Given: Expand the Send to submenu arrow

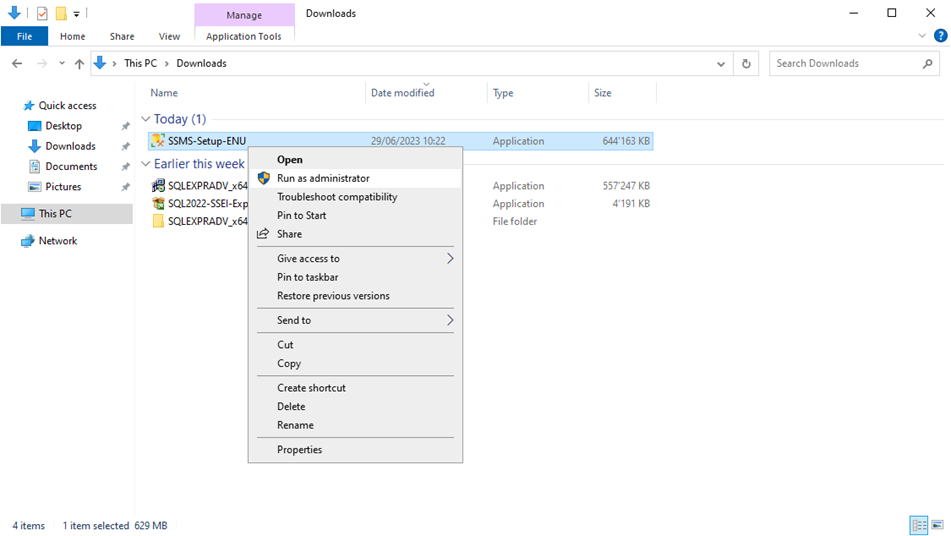Looking at the screenshot, I should click(x=449, y=320).
